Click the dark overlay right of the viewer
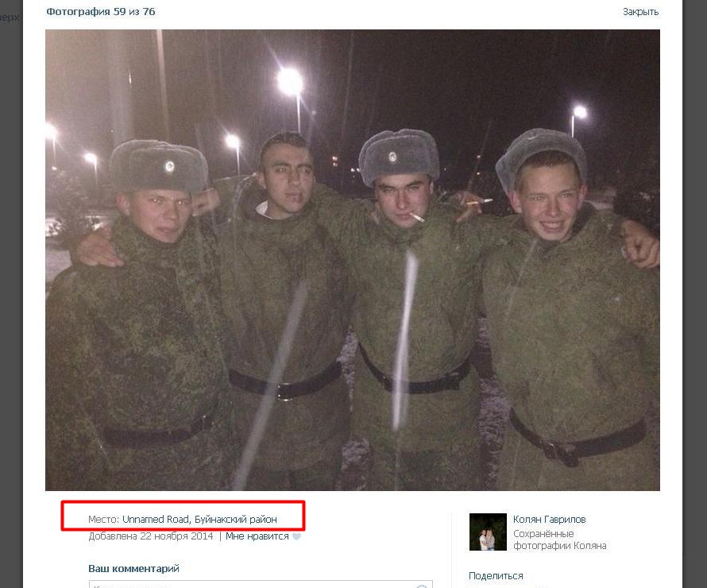 (x=695, y=294)
